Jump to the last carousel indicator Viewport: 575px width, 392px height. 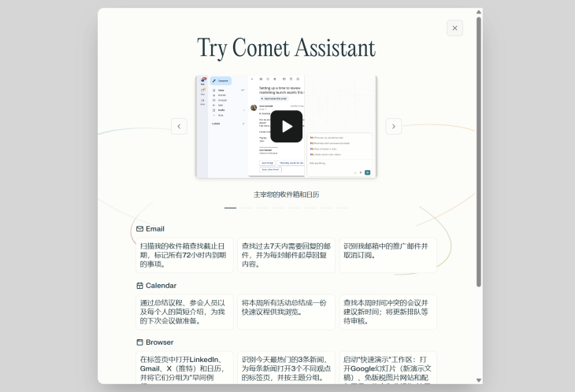(343, 208)
